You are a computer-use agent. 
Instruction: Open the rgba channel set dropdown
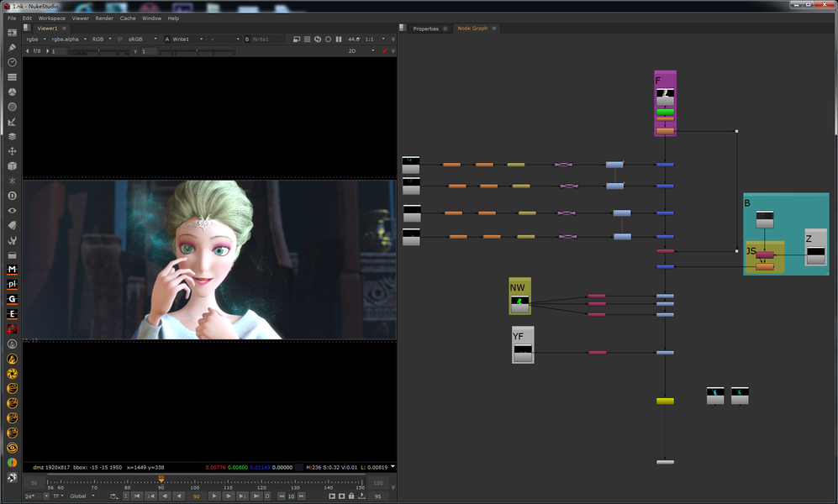point(36,39)
